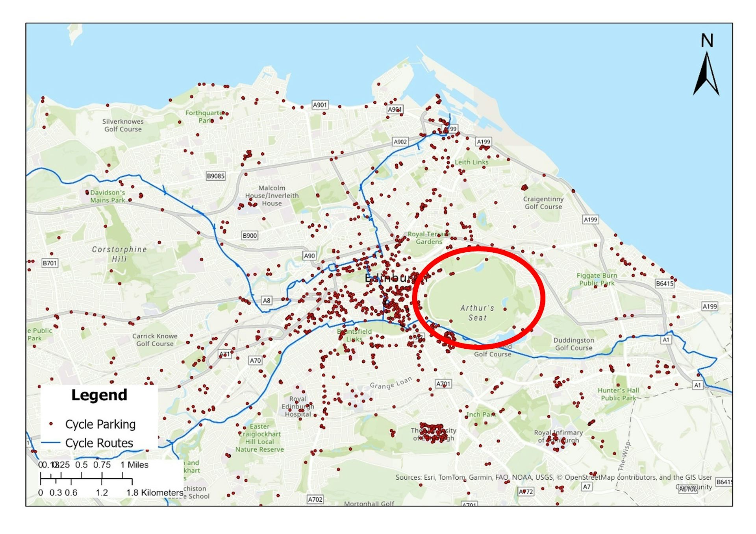The height and width of the screenshot is (534, 756).
Task: Click the Arthur's Seat label
Action: click(x=477, y=313)
